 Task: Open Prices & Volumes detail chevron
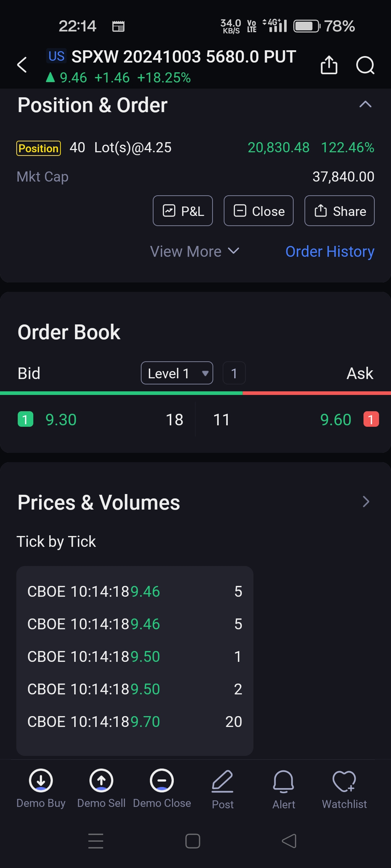(x=366, y=502)
